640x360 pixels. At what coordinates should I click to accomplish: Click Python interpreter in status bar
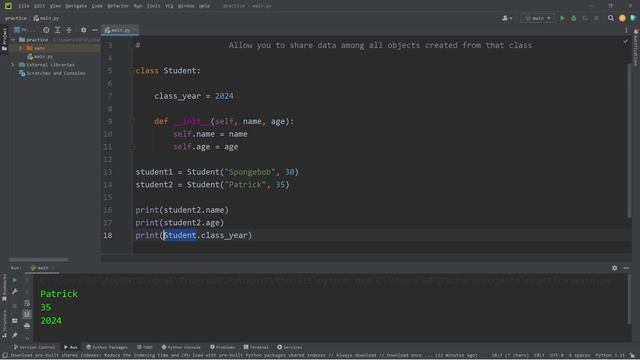(x=610, y=356)
